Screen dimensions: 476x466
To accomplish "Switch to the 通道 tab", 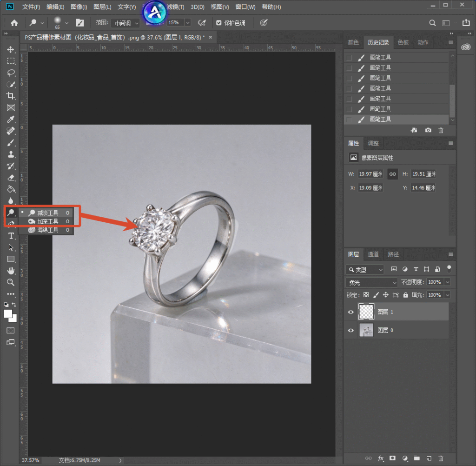I will pos(373,254).
